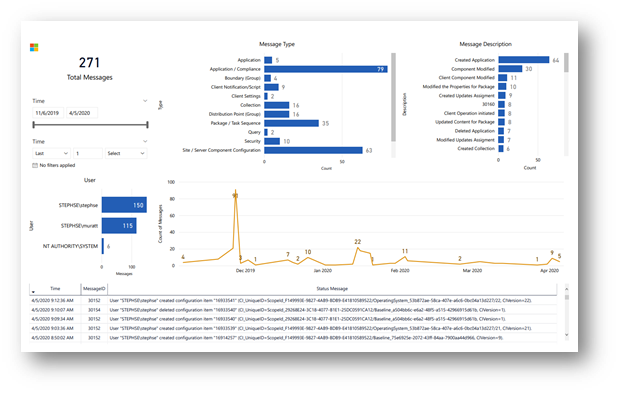Click the Message Description chart scrollbar
The width and height of the screenshot is (620, 394).
pyautogui.click(x=566, y=63)
